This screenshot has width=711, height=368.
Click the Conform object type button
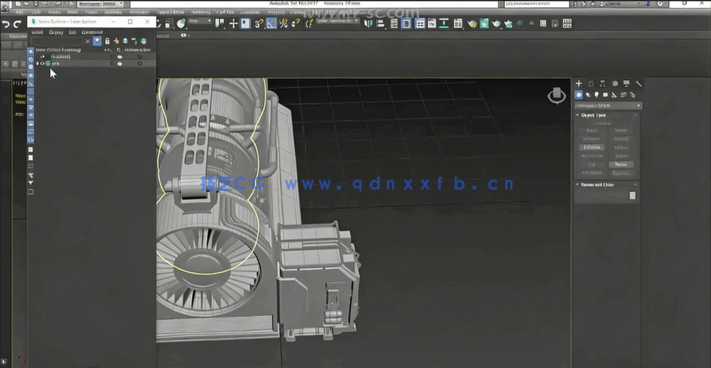(592, 139)
